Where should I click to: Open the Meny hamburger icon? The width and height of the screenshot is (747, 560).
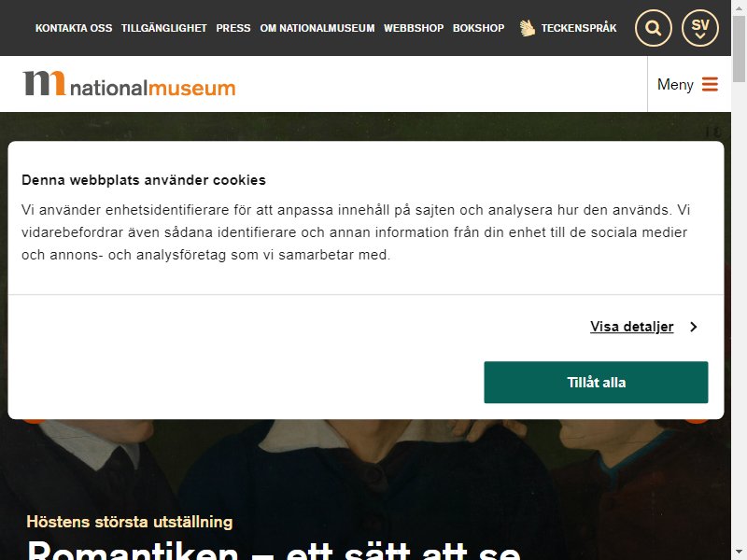[710, 84]
